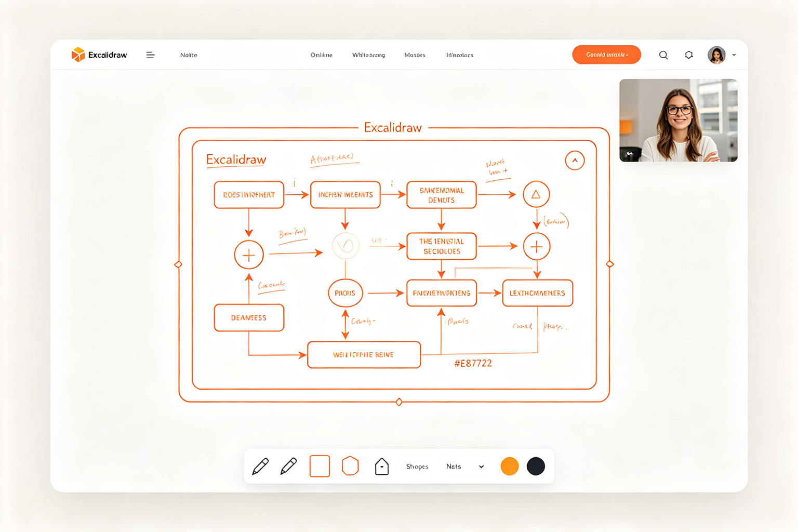Screen dimensions: 798x532
Task: Click the camera icon on video thumbnail
Action: [x=630, y=154]
